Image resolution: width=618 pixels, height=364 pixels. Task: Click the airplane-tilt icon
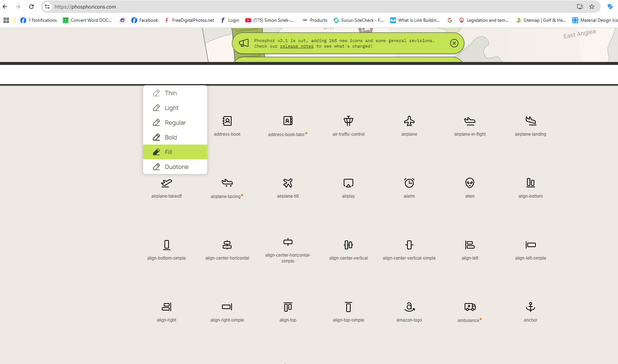click(x=288, y=183)
